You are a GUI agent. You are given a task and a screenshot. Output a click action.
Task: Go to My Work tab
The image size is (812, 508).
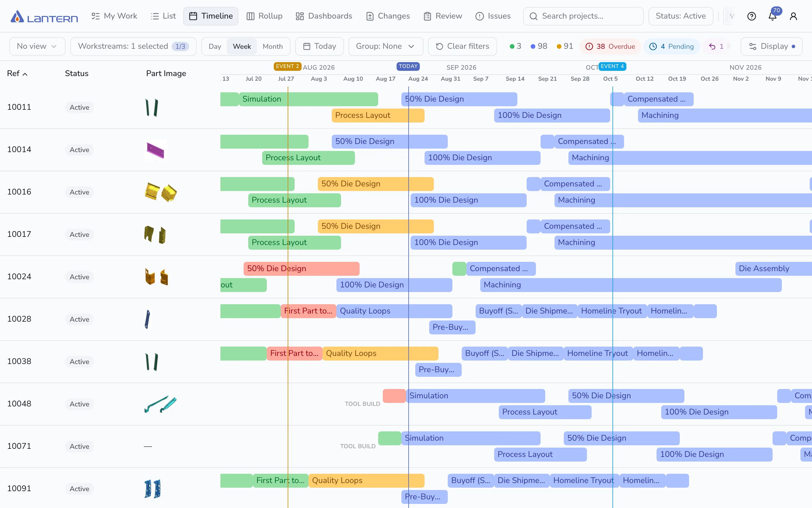pos(115,16)
